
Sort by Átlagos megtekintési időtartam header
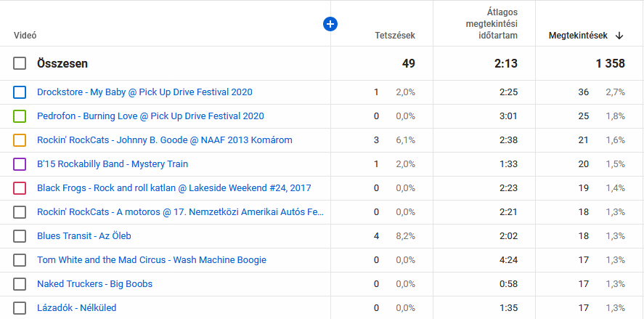[x=492, y=24]
